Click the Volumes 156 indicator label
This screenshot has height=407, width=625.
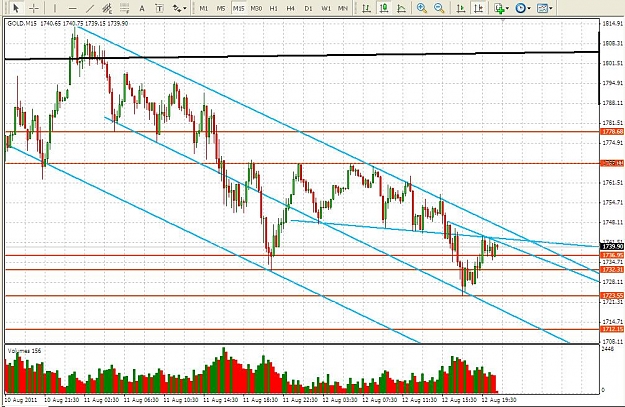click(24, 351)
